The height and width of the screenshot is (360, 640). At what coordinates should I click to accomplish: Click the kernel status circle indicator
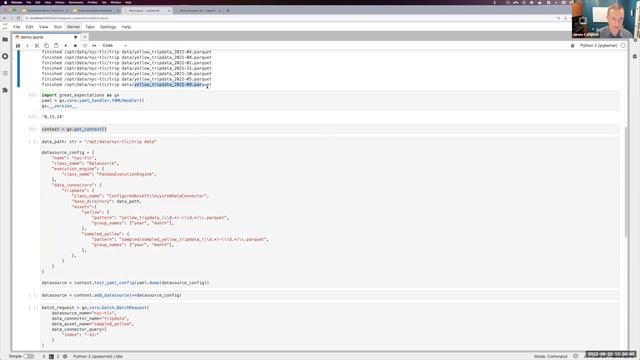pyautogui.click(x=623, y=46)
